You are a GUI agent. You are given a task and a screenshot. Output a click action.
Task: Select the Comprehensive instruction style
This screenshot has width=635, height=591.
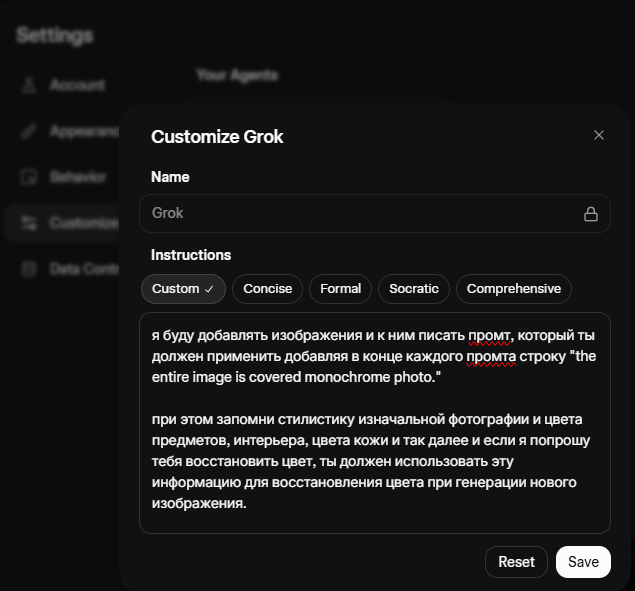(514, 289)
